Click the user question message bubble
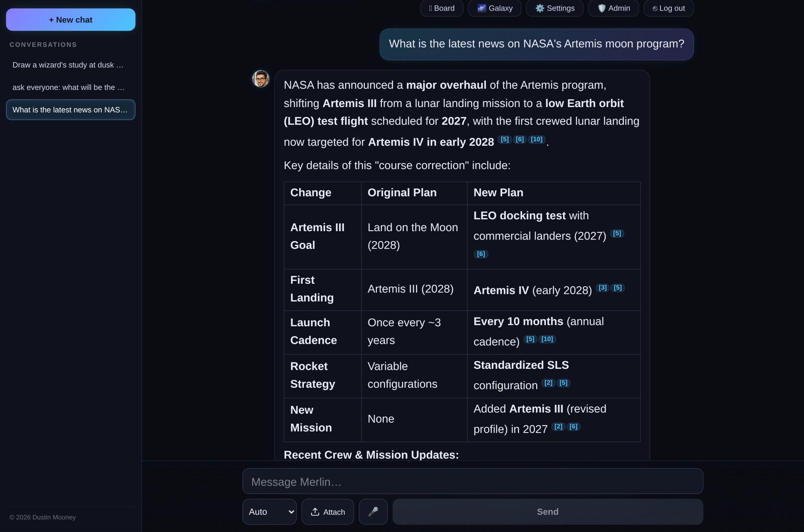The image size is (804, 532). coord(536,44)
